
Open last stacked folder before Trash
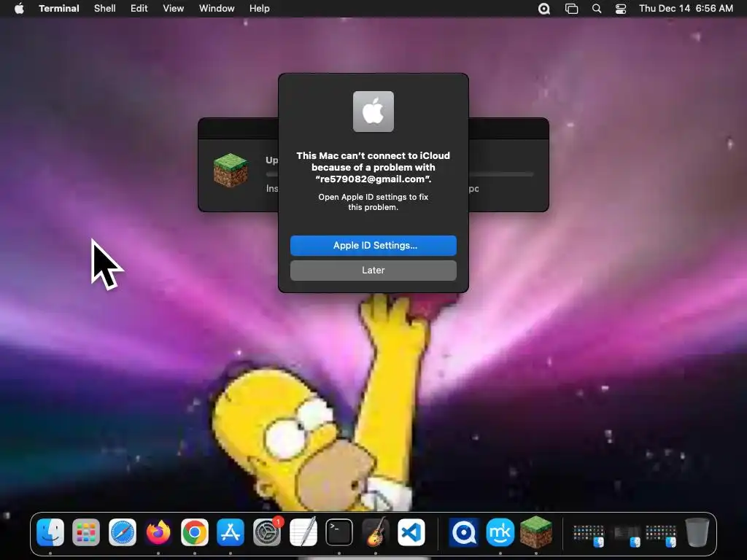click(x=661, y=534)
